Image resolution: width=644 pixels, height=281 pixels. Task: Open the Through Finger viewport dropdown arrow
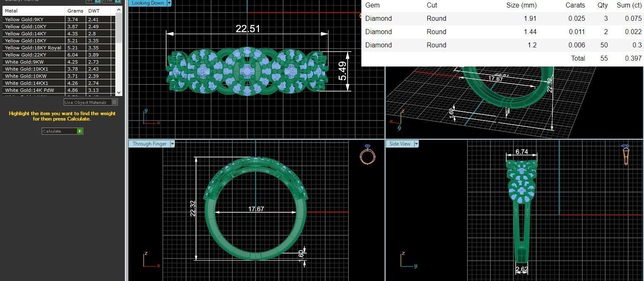(x=172, y=144)
